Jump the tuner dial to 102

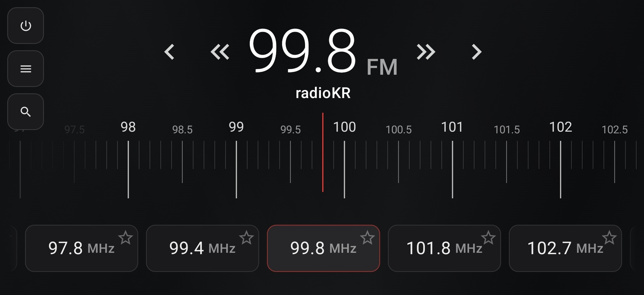[x=561, y=127]
